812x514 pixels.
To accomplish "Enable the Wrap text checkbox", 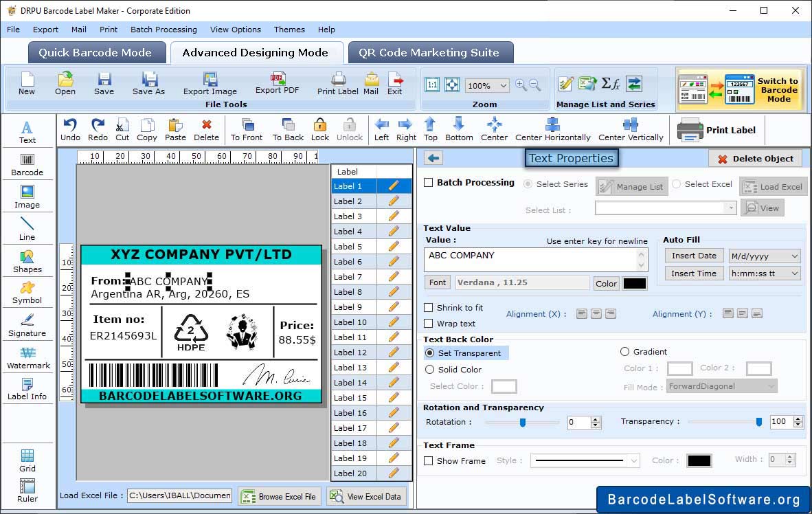I will [x=428, y=324].
